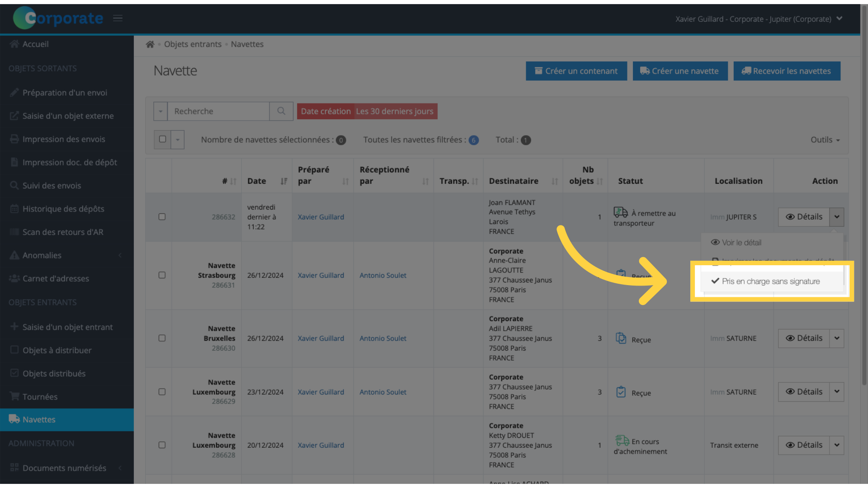The width and height of the screenshot is (868, 488).
Task: Click Détails for Navette Luxembourg 286629
Action: [x=804, y=392]
